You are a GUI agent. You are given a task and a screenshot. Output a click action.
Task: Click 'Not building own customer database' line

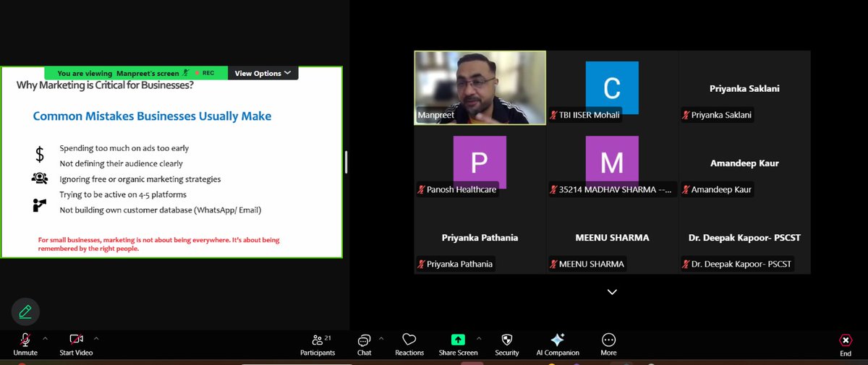(x=161, y=210)
